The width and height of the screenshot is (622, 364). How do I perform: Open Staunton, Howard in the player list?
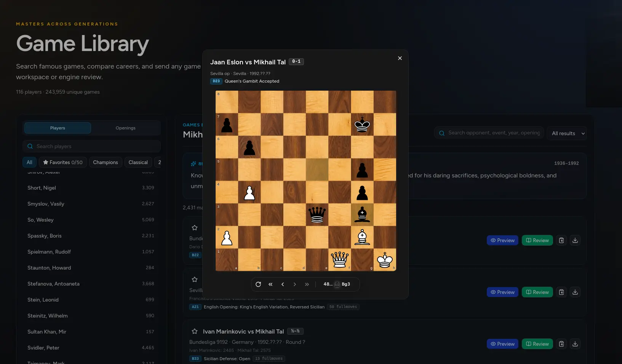91,268
